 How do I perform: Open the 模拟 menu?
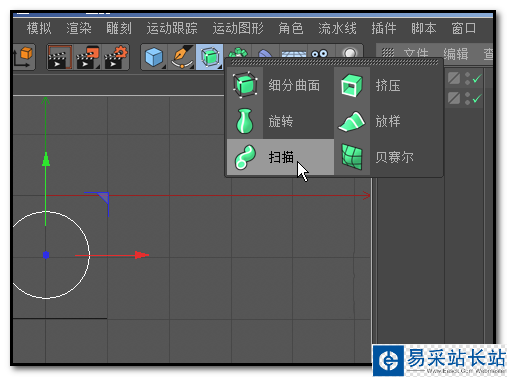[x=39, y=28]
